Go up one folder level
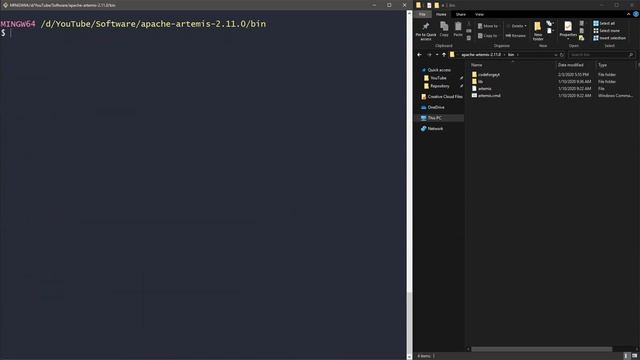The height and width of the screenshot is (360, 640). pyautogui.click(x=444, y=55)
